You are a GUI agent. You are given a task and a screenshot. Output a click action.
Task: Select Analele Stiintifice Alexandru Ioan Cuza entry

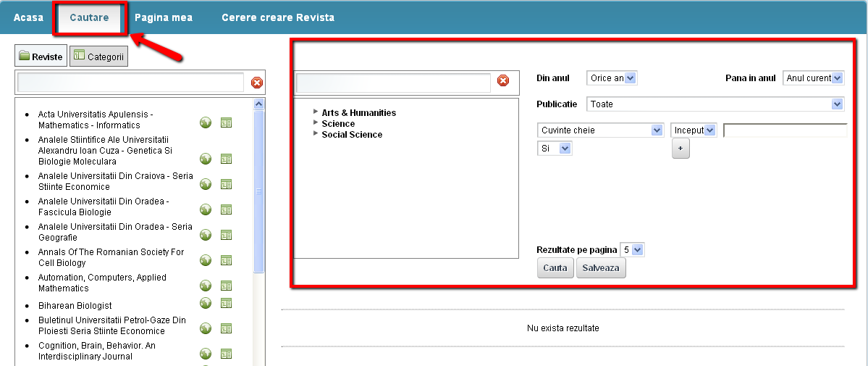106,150
